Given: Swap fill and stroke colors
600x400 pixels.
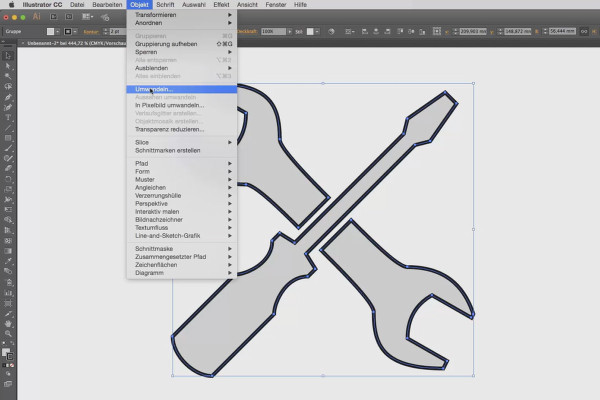Looking at the screenshot, I should point(12,343).
